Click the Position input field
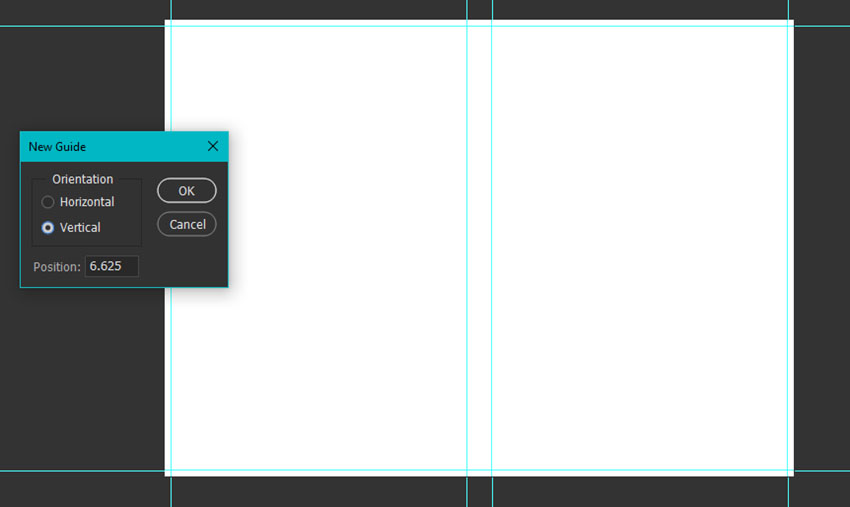 pos(112,266)
